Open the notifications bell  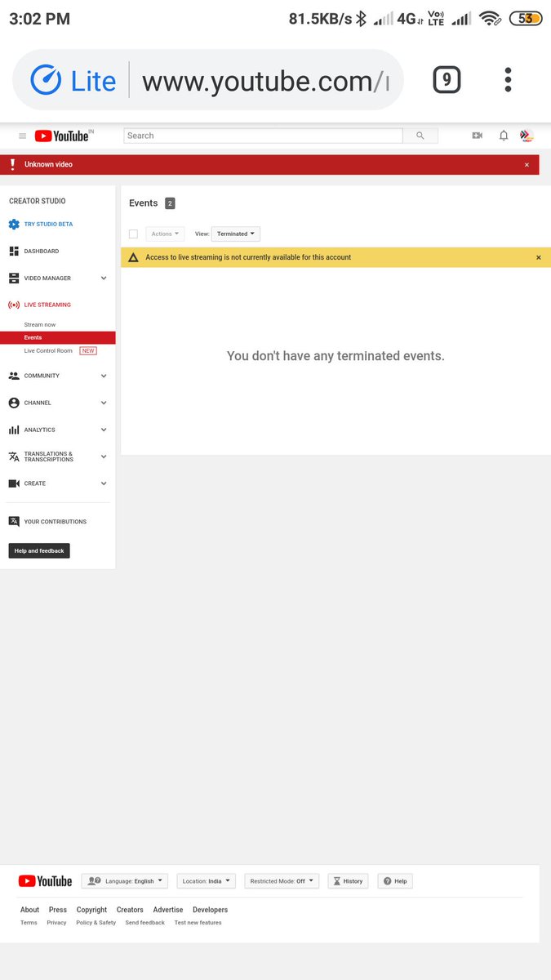coord(504,136)
